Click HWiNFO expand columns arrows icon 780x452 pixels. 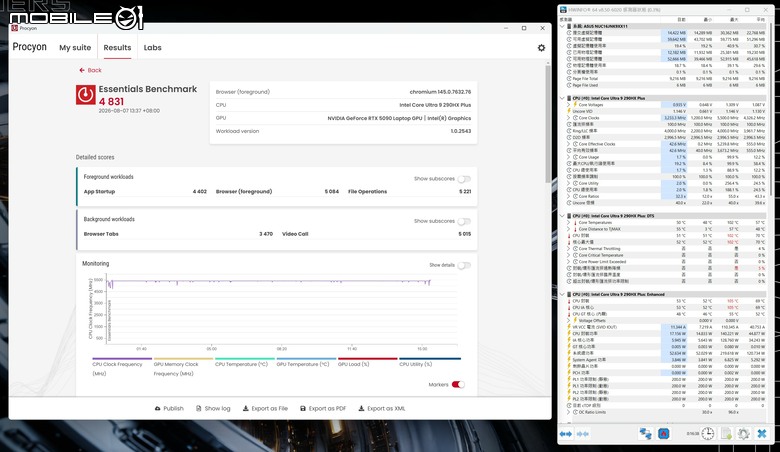566,434
